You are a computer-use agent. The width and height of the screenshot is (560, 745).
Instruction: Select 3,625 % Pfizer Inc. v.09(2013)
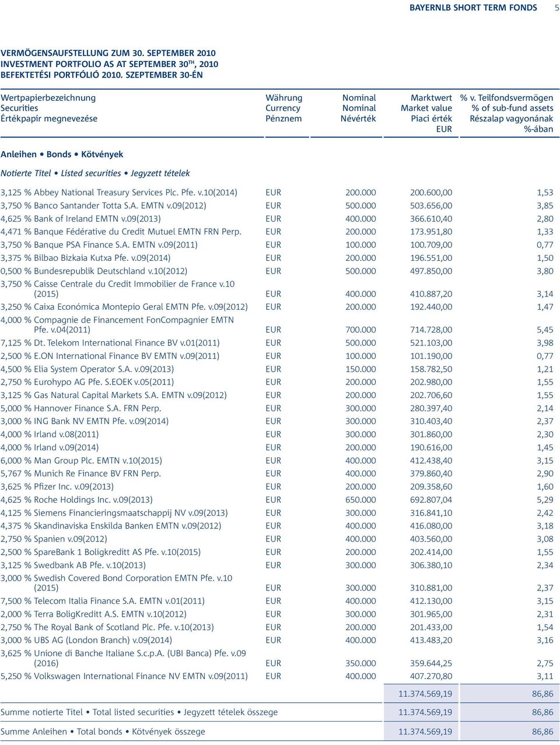click(x=57, y=487)
